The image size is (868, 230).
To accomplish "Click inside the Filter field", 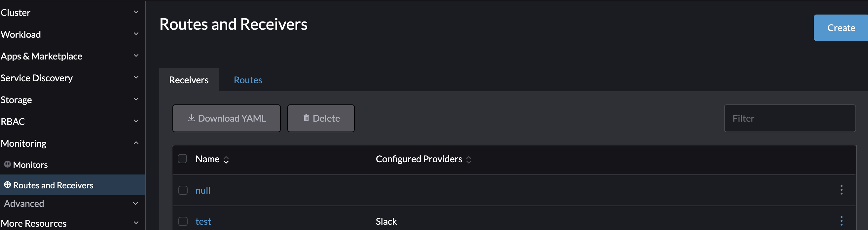I will pyautogui.click(x=790, y=118).
